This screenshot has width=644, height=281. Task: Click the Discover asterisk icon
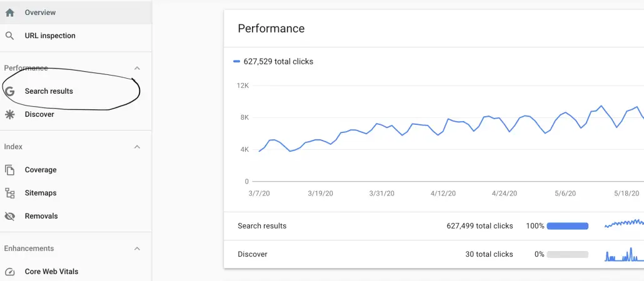(x=9, y=114)
